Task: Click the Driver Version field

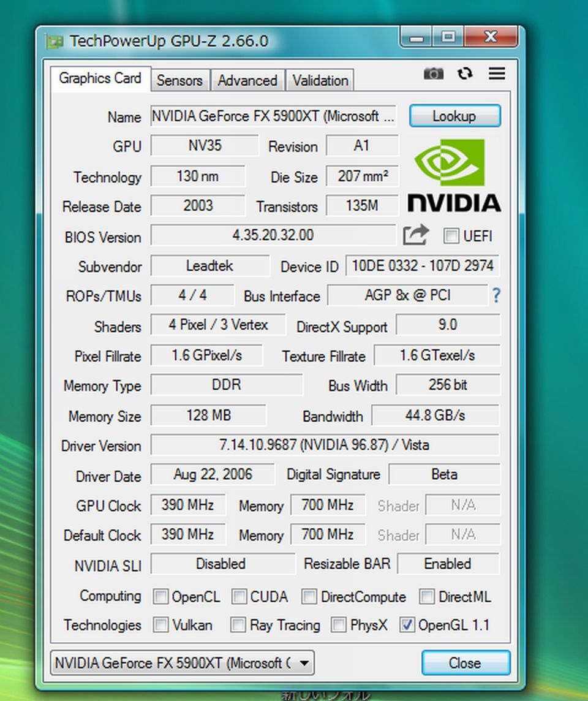Action: click(x=325, y=445)
